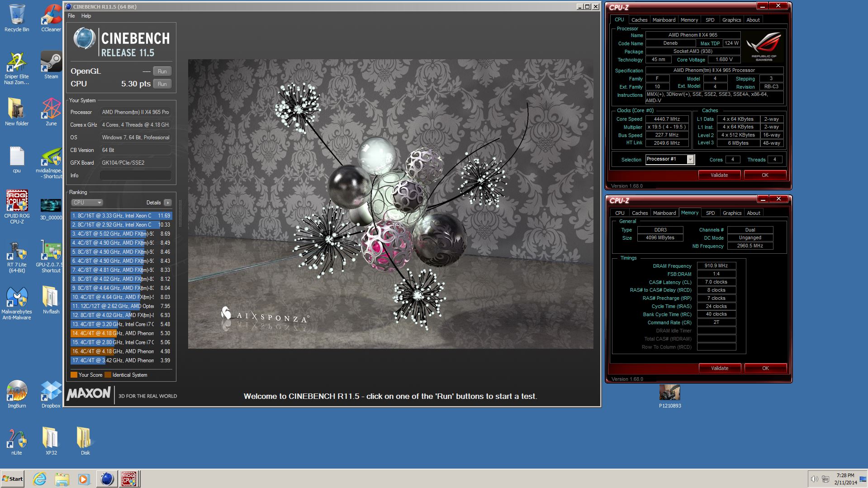Open CPU tab in lower CPU-Z window
This screenshot has height=488, width=868.
[x=620, y=213]
